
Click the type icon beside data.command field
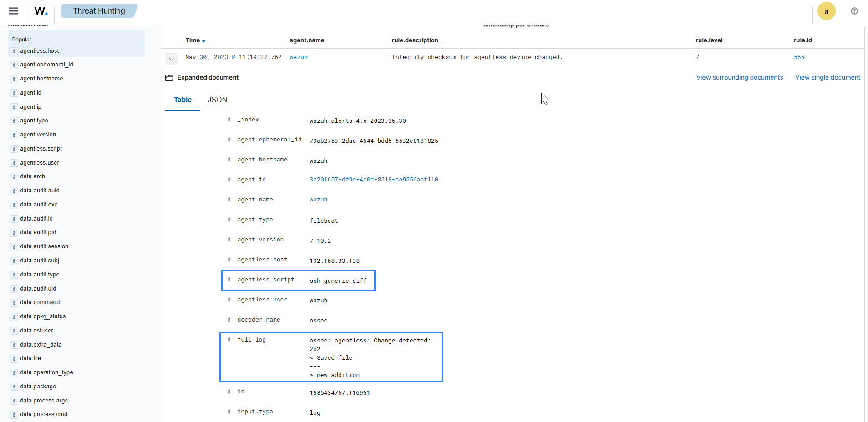pos(14,303)
